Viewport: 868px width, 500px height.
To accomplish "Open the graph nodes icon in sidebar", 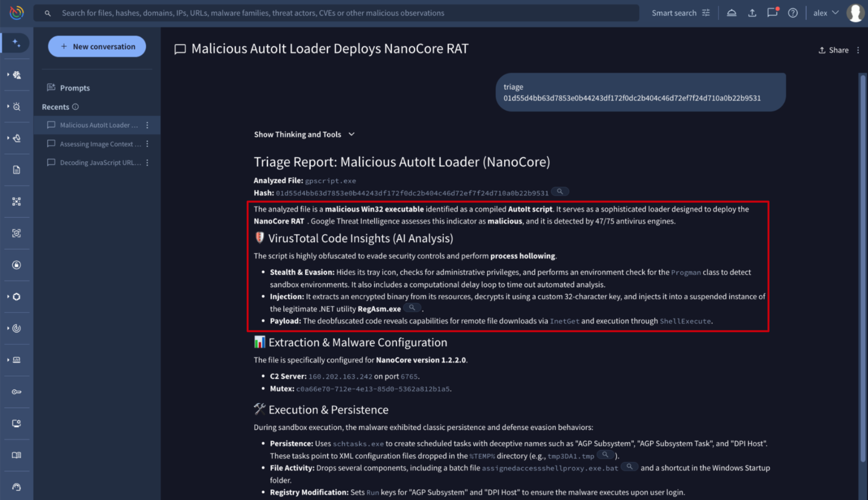I will coord(16,202).
